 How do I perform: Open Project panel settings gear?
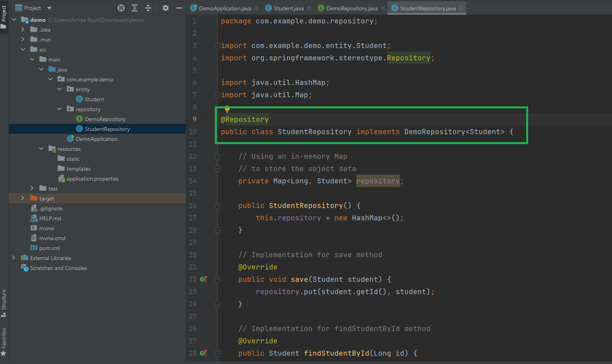coord(166,8)
